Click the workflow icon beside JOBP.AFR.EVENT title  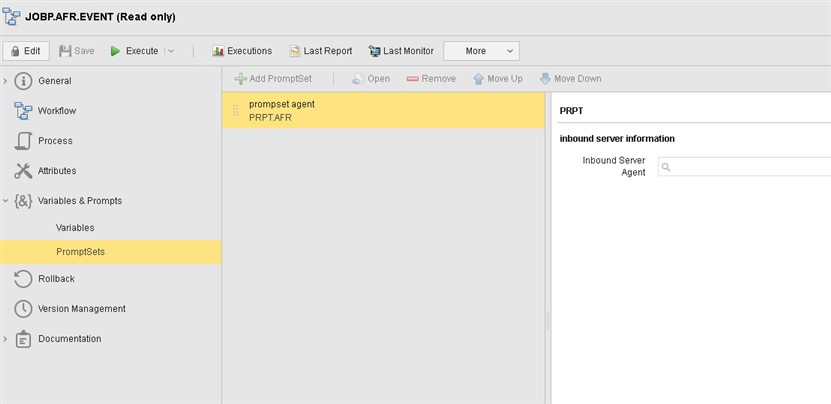coord(12,16)
